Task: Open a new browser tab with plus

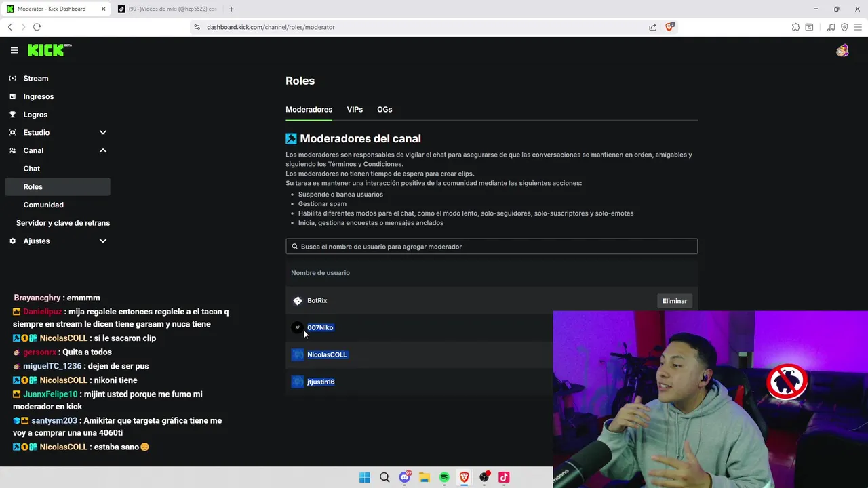Action: (x=231, y=9)
